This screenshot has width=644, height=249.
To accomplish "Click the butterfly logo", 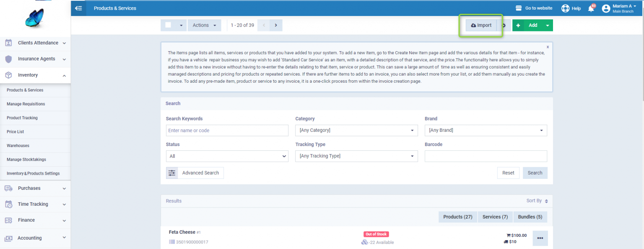I will click(x=34, y=19).
